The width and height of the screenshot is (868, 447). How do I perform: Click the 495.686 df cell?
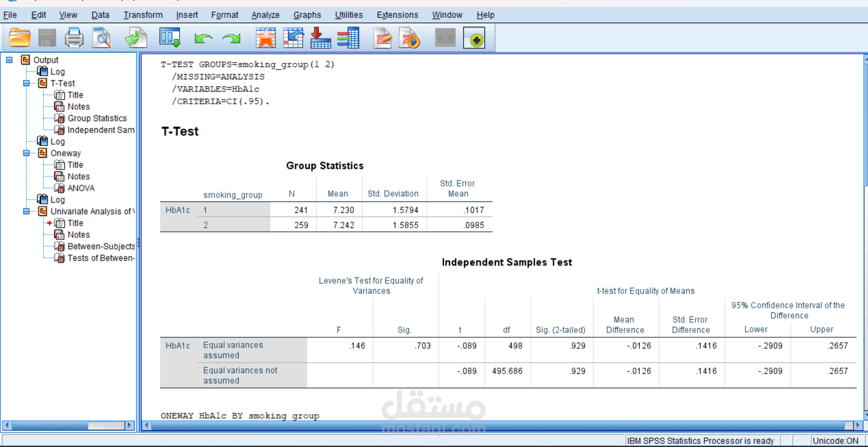(x=507, y=371)
